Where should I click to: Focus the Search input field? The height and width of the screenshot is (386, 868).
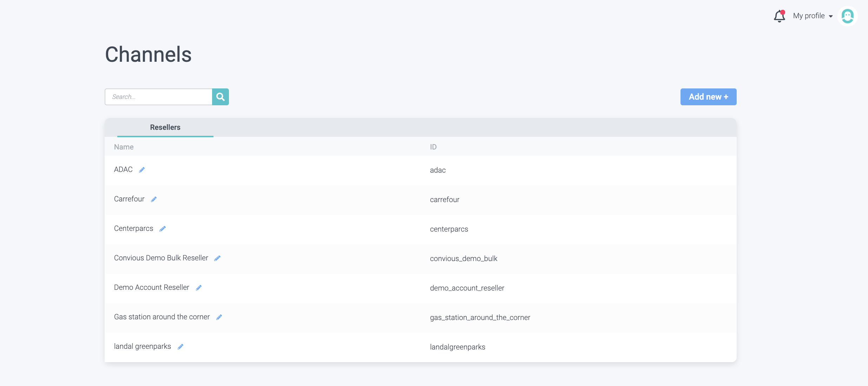click(x=159, y=97)
